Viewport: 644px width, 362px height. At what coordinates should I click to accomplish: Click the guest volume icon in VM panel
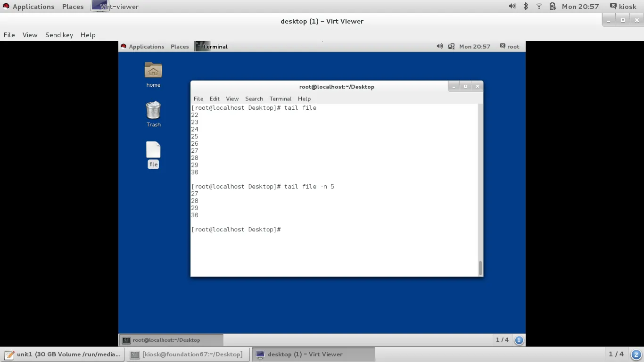(439, 46)
